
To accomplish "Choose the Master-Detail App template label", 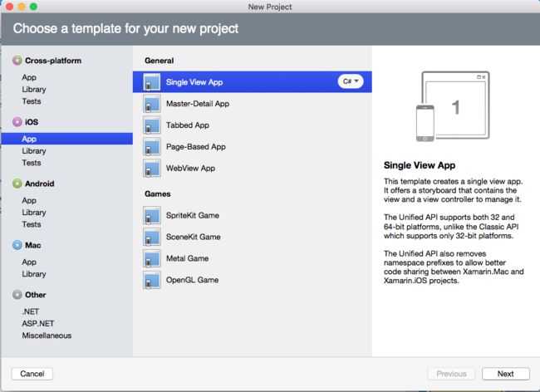I will point(198,104).
